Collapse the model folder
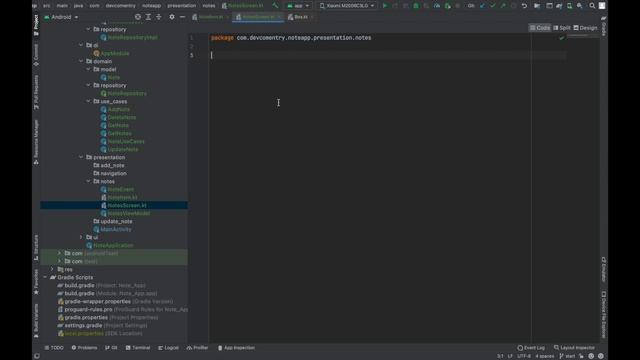 pos(89,69)
